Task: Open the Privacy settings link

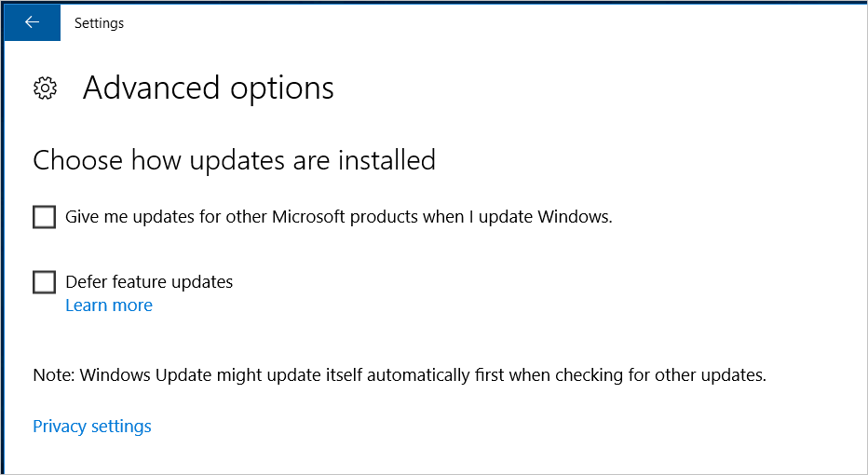Action: [x=92, y=427]
